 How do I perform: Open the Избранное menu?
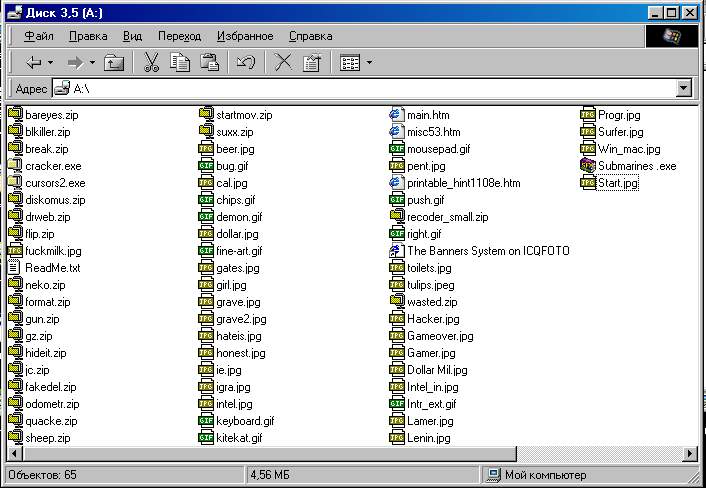[245, 36]
